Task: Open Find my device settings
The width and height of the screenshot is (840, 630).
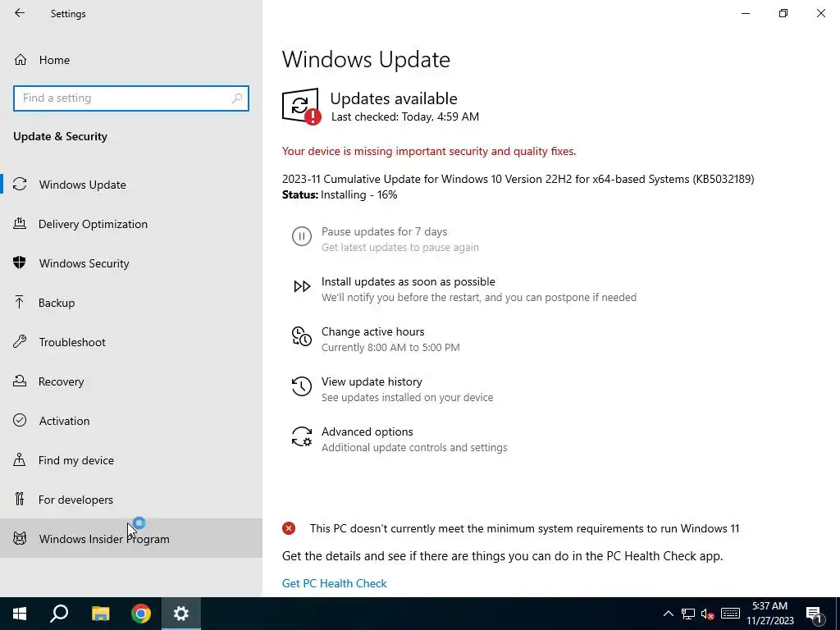Action: [x=131, y=460]
